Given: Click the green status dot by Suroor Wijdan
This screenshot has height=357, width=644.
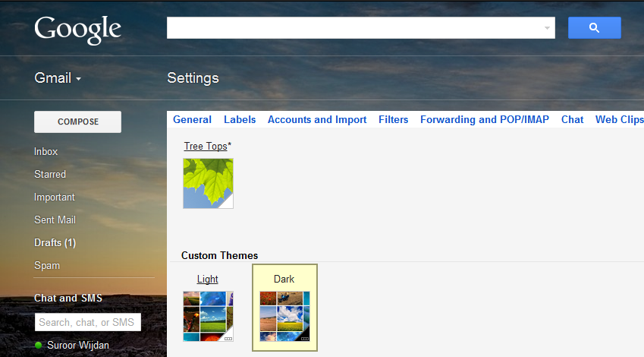Looking at the screenshot, I should 39,345.
